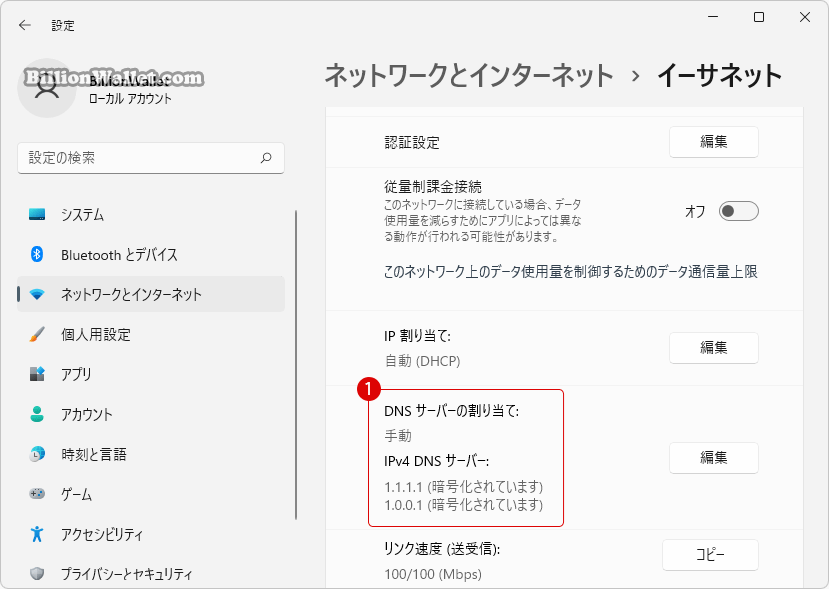Screen dimensions: 829x589
Task: Edit 認証設定 with 編集 button
Action: (x=714, y=142)
